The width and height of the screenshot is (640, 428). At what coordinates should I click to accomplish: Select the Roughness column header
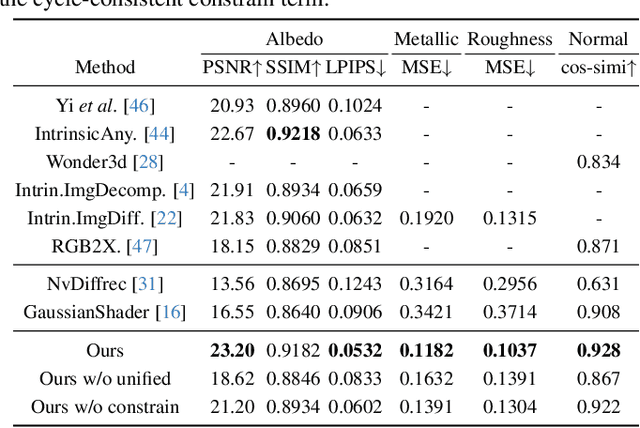point(510,40)
